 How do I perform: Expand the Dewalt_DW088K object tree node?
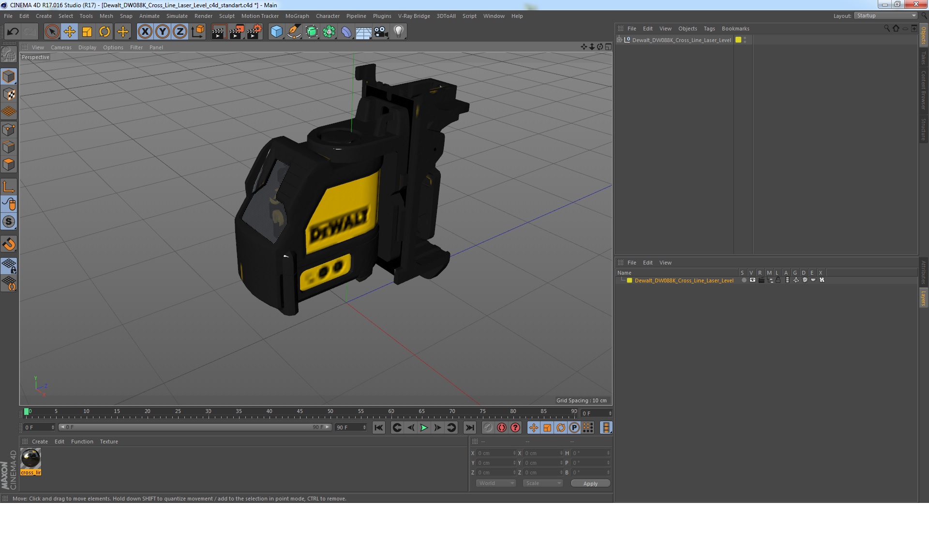pyautogui.click(x=619, y=40)
